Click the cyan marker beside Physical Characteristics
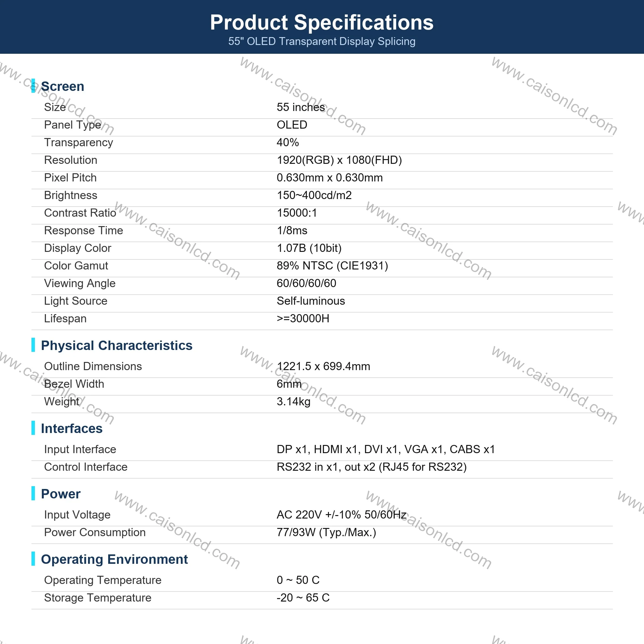The width and height of the screenshot is (644, 644). pyautogui.click(x=33, y=345)
